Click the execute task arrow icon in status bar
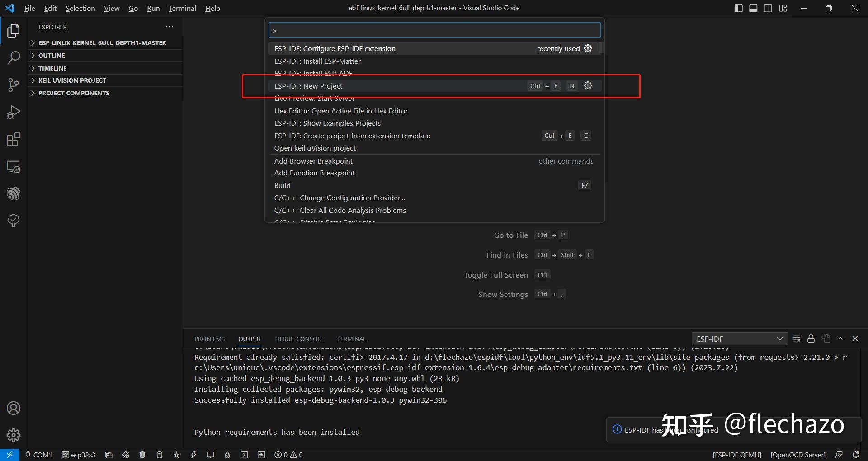The height and width of the screenshot is (461, 868). pyautogui.click(x=261, y=455)
